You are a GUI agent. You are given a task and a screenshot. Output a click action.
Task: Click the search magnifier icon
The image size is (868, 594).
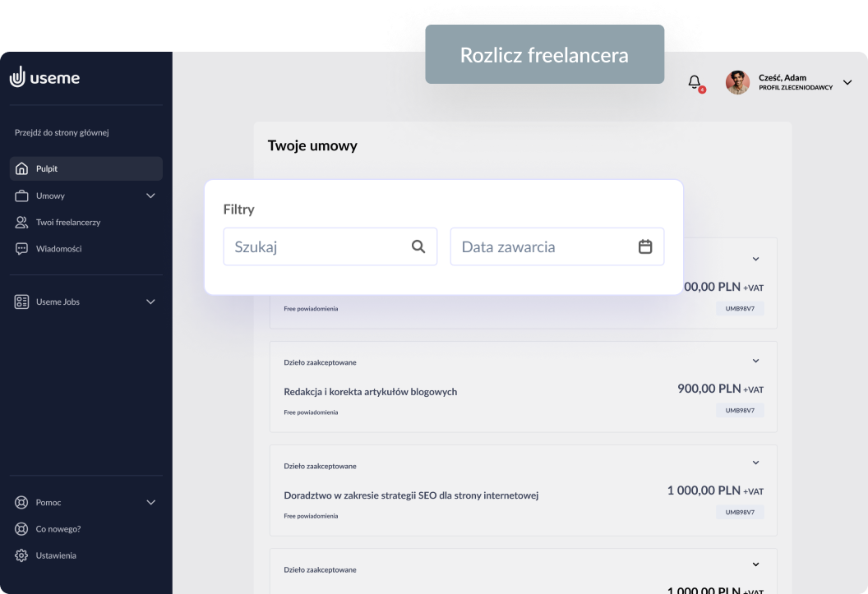[x=418, y=246]
